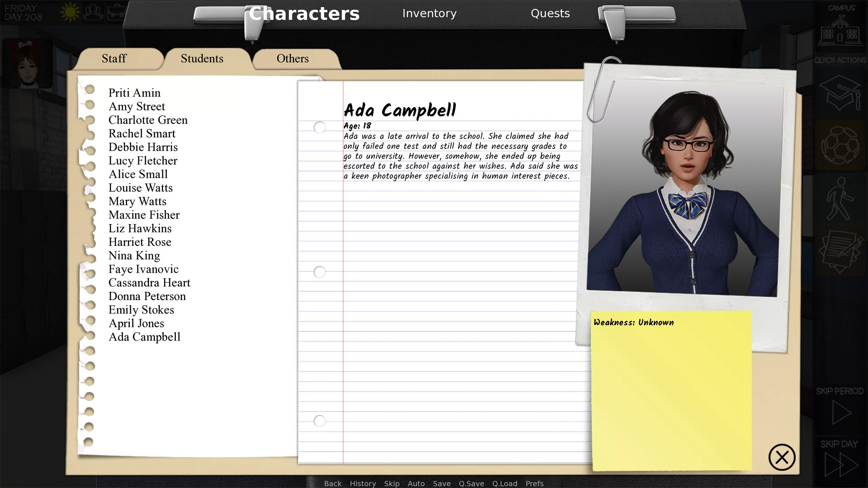
Task: Select Louise Watts from student list
Action: 141,188
